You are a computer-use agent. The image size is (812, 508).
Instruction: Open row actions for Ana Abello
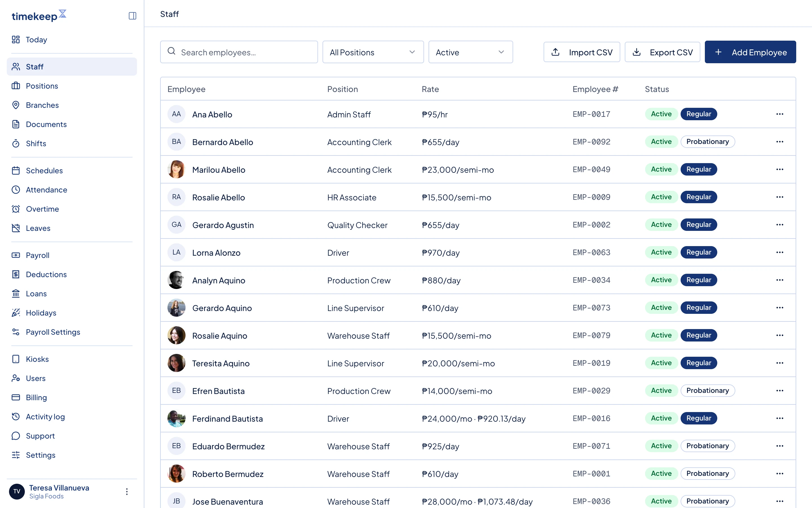780,114
